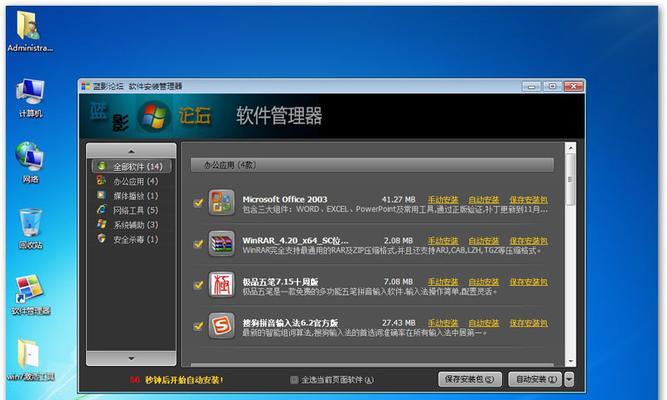Uncheck the WinRAR checkbox

pyautogui.click(x=198, y=244)
